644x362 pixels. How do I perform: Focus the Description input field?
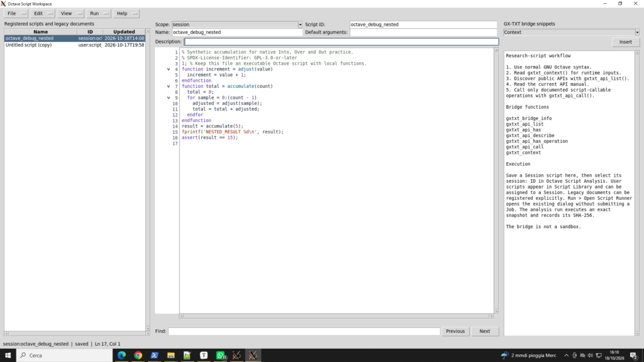click(341, 41)
